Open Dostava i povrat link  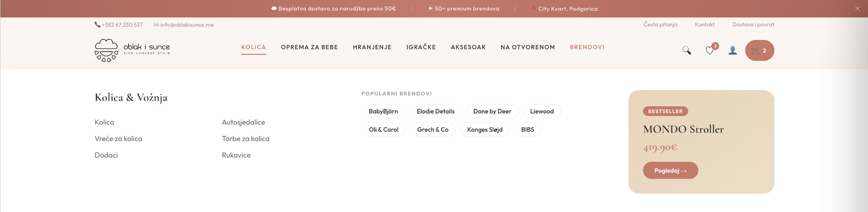click(753, 24)
